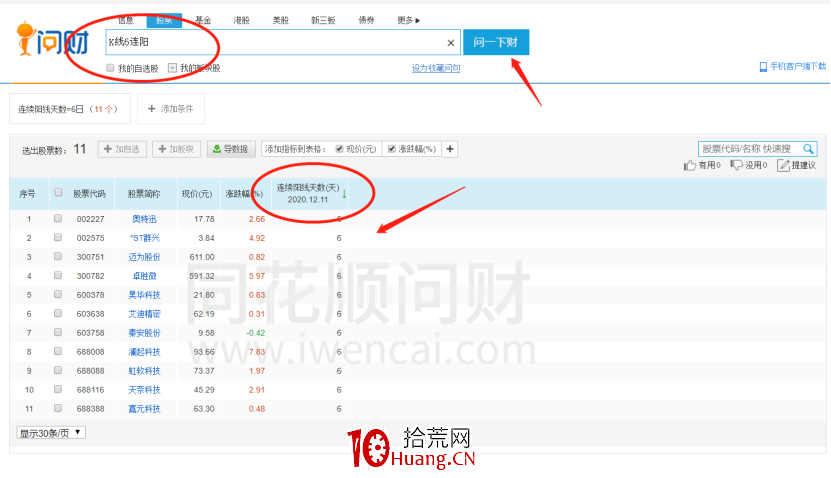
Task: Click the 股票代码/名称 快速搜 input field
Action: click(x=750, y=149)
